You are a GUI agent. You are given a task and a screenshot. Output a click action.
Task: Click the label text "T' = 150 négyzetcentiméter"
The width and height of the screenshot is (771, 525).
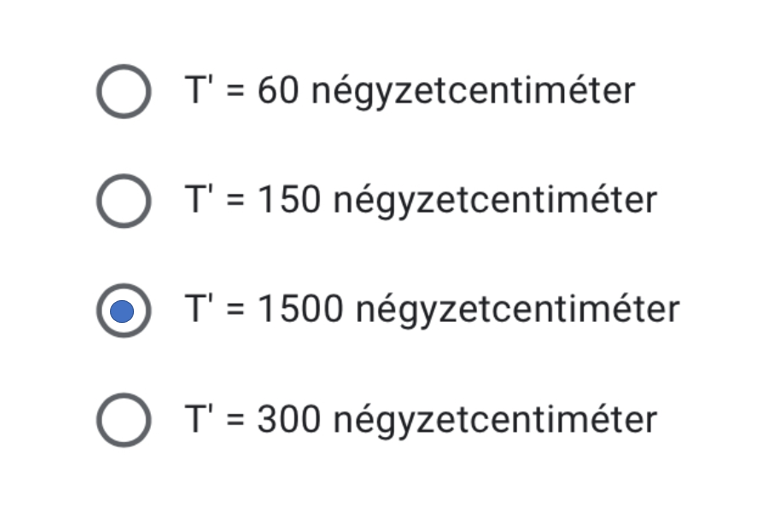click(x=420, y=201)
